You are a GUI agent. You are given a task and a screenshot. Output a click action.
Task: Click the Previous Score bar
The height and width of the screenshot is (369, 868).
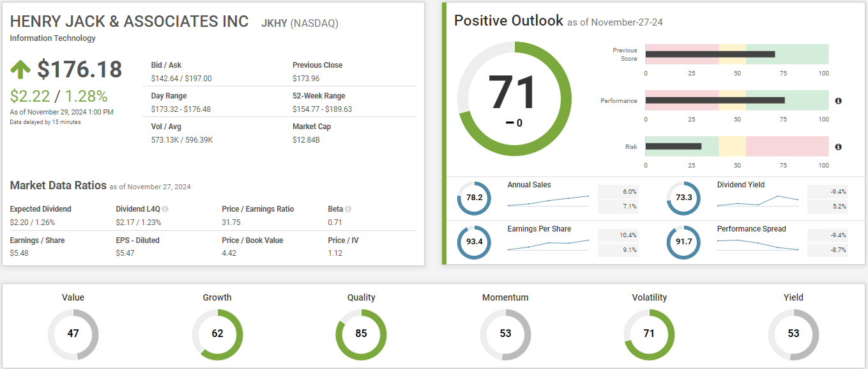[737, 54]
